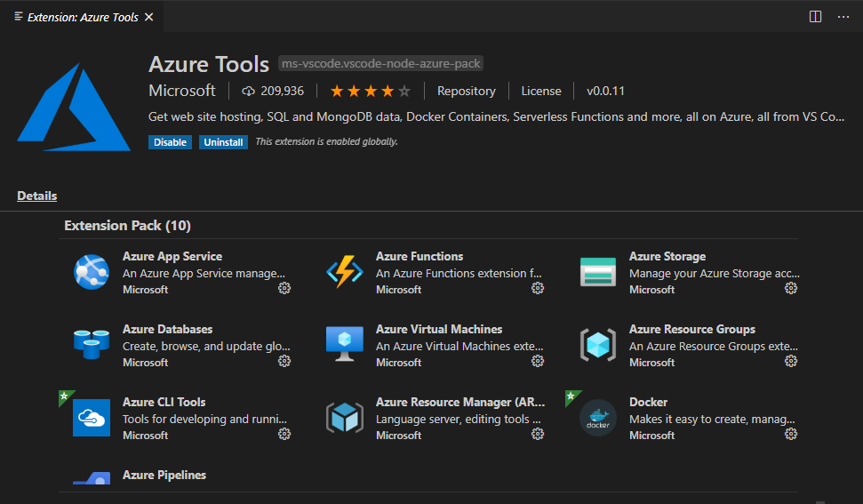Click the star rating of the extension
Screen dimensions: 863x504
pyautogui.click(x=370, y=91)
